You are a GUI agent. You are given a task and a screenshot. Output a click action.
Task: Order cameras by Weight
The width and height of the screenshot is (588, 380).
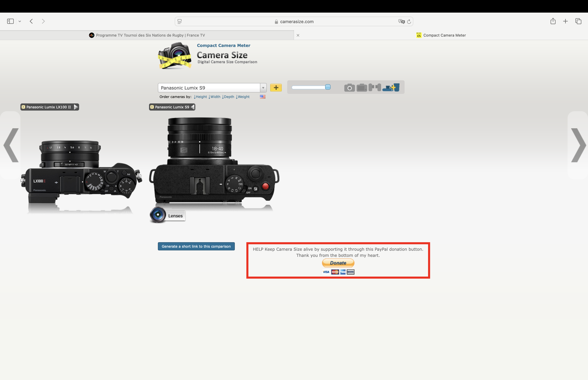(x=243, y=97)
